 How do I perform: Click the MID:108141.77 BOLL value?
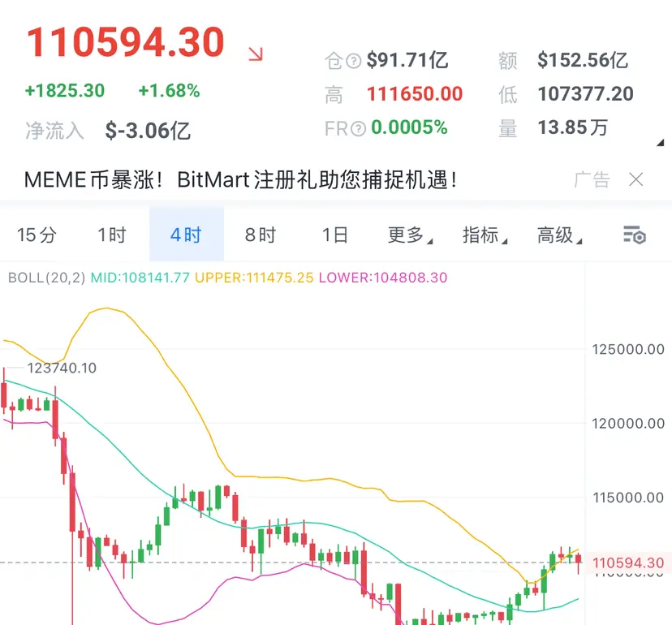(140, 278)
